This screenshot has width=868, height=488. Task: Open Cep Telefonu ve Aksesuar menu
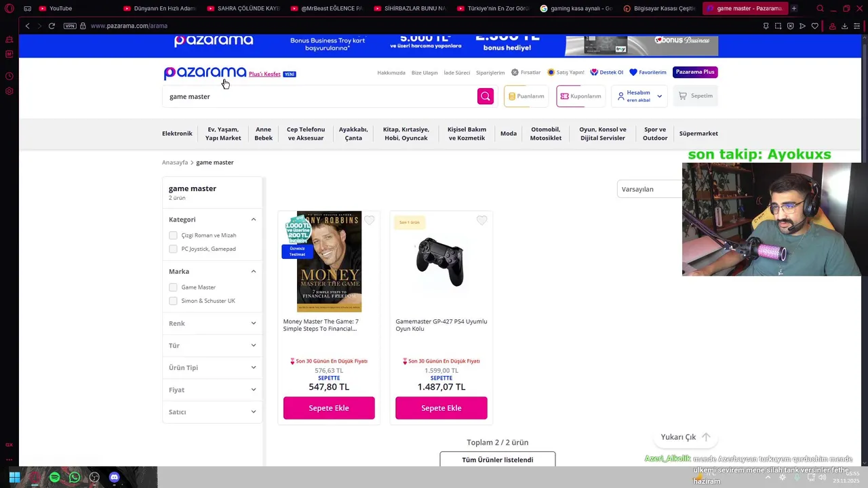tap(306, 134)
